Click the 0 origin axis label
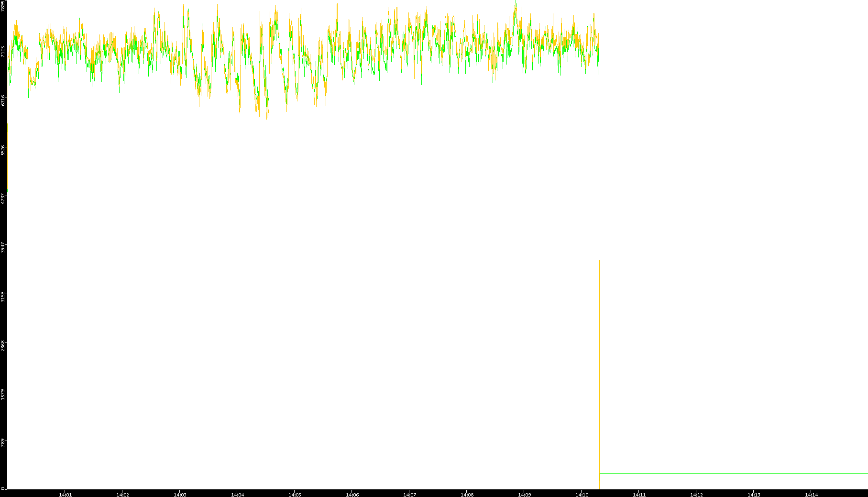Screen dimensions: 868x497 (2, 488)
